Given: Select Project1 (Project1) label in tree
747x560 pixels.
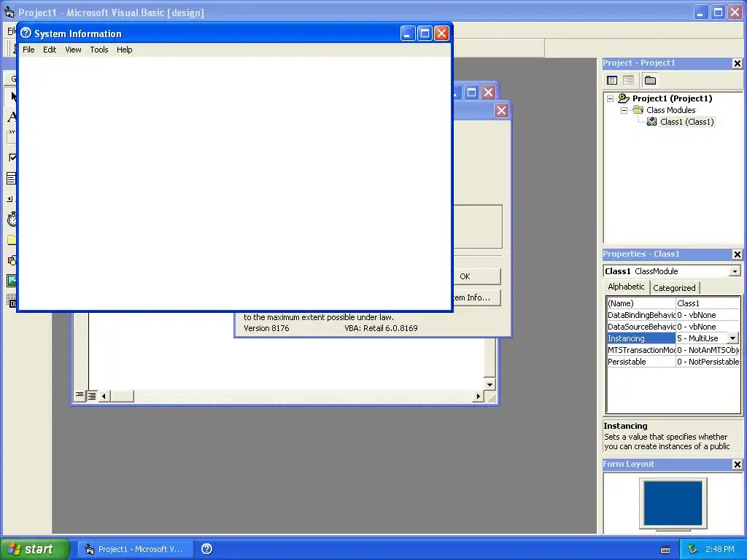Looking at the screenshot, I should pos(672,98).
